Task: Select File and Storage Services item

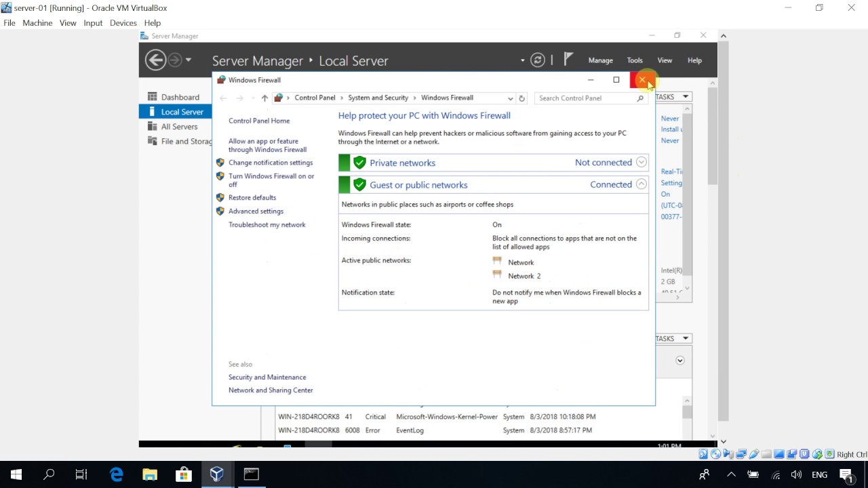Action: [175, 141]
